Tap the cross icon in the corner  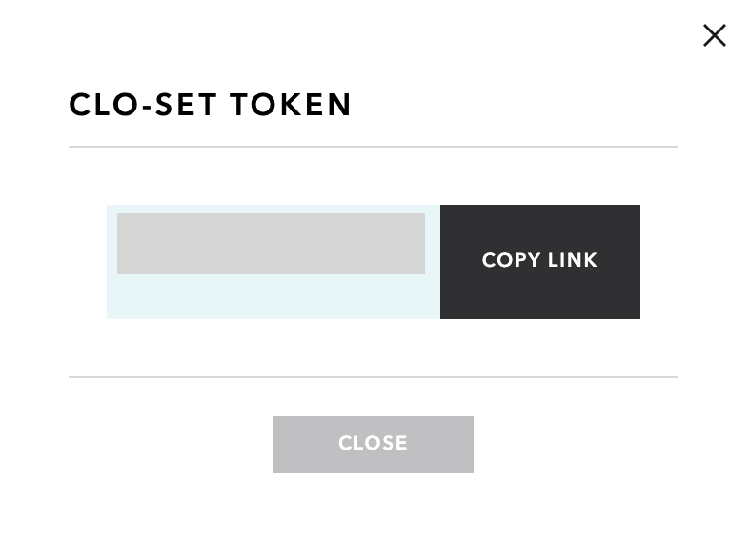tap(714, 35)
